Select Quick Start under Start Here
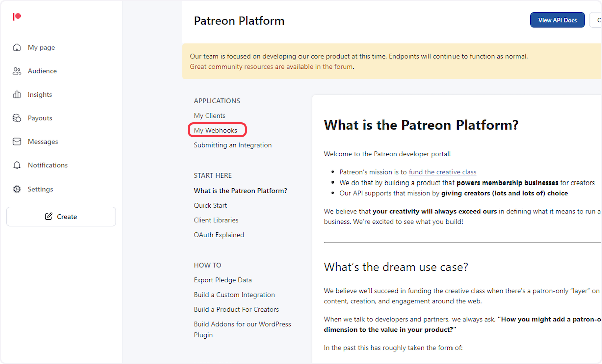 pos(210,205)
